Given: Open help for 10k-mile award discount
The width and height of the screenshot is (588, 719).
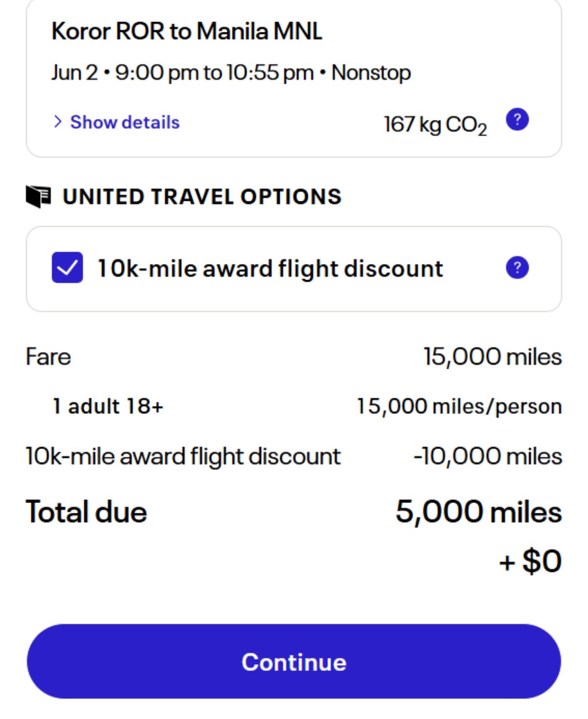Looking at the screenshot, I should (x=517, y=268).
